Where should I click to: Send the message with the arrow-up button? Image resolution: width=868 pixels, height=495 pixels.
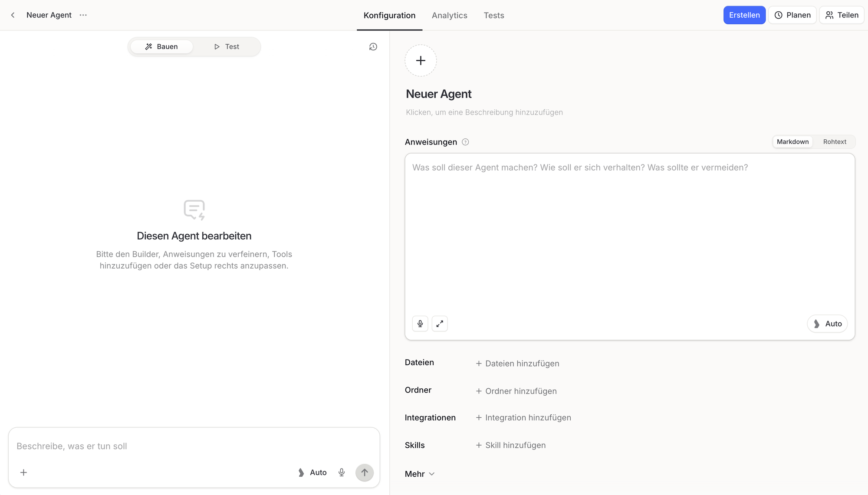click(x=365, y=472)
